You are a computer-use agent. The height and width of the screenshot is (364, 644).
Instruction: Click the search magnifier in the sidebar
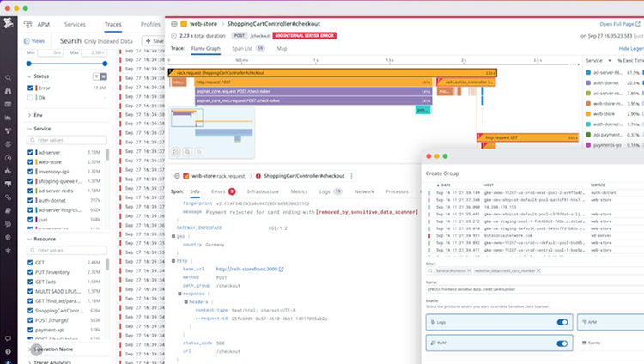pos(8,77)
